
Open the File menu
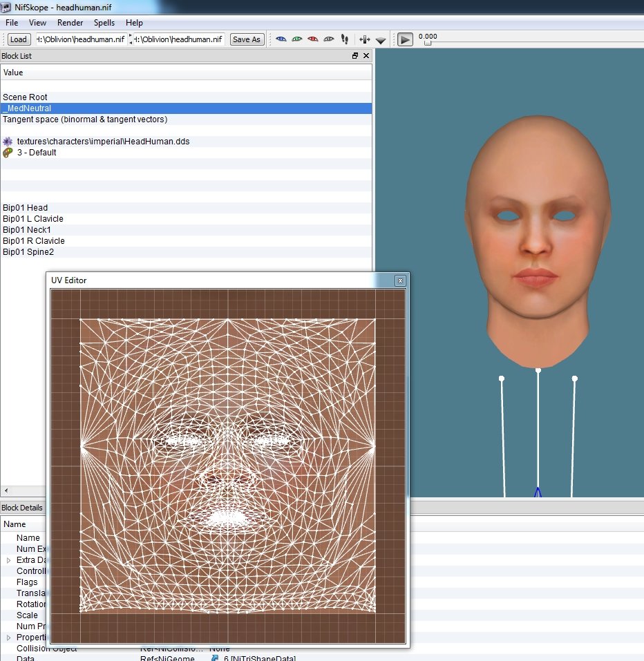coord(12,23)
